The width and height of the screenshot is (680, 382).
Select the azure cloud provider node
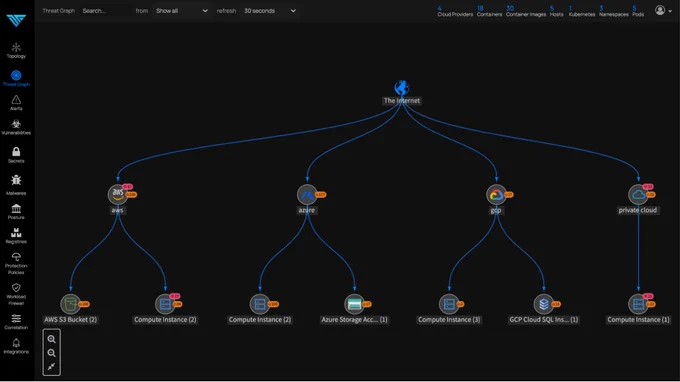[307, 194]
